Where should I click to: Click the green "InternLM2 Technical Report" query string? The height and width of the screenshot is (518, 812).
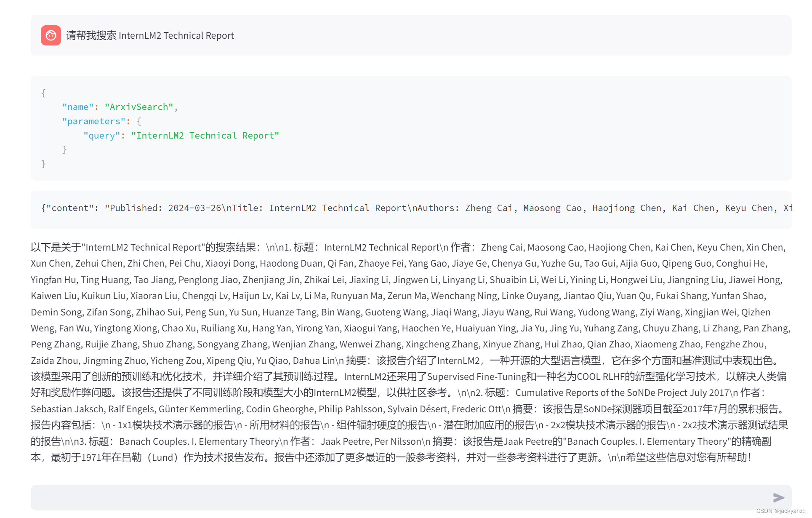(205, 136)
